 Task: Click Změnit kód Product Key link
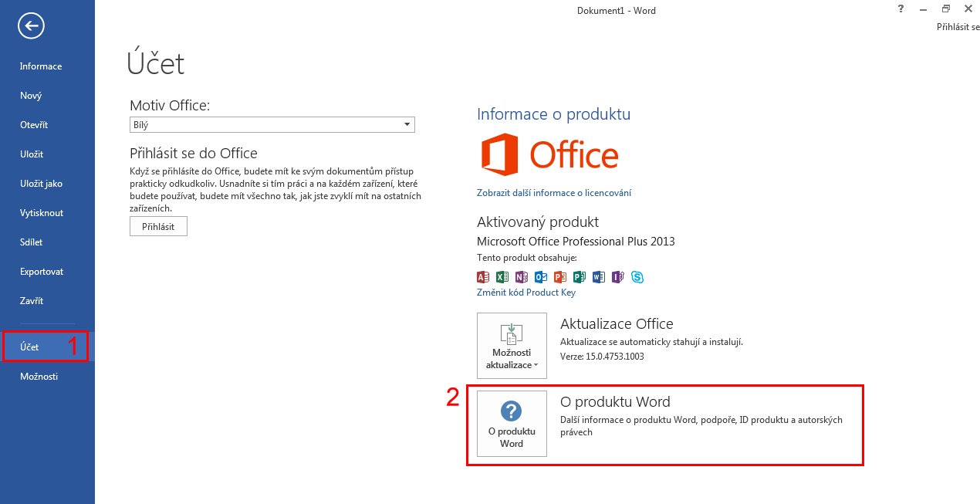coord(526,293)
